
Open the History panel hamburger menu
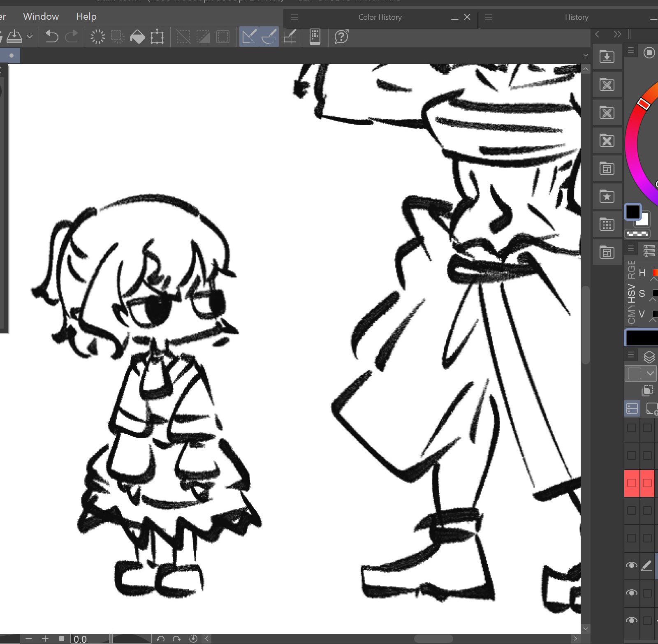click(489, 17)
